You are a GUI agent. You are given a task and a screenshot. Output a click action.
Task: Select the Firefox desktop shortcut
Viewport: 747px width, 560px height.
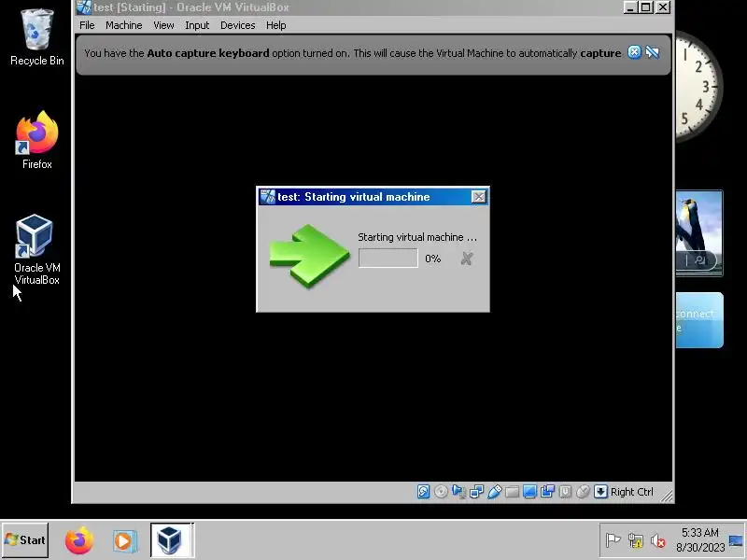tap(37, 140)
